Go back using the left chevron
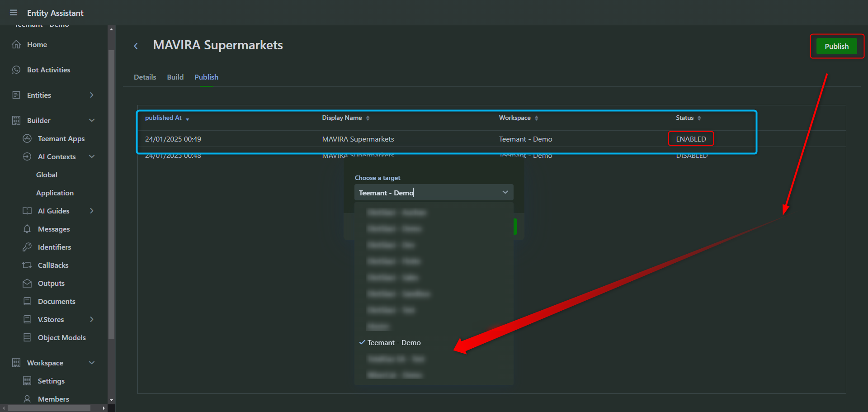Screen dimensions: 868x412 click(x=136, y=46)
